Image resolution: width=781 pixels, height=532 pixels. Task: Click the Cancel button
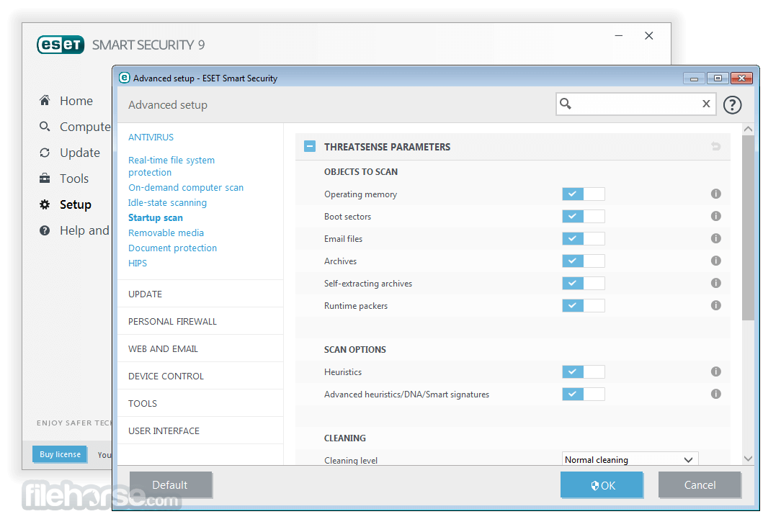[700, 485]
